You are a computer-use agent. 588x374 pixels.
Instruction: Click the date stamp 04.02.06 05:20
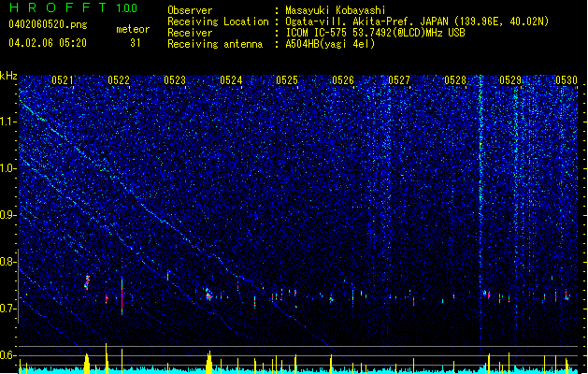click(48, 43)
